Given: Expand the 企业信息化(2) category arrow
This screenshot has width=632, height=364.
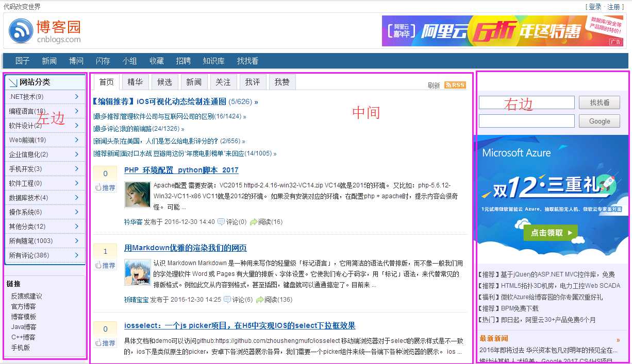Looking at the screenshot, I should [x=76, y=154].
